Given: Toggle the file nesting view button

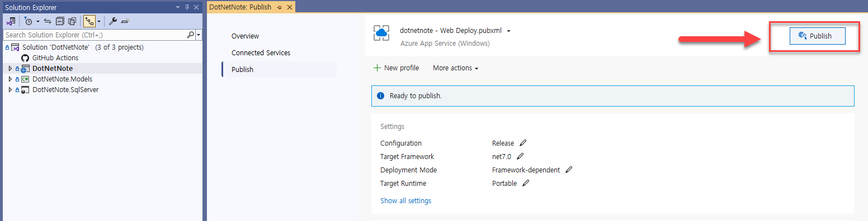Looking at the screenshot, I should pos(89,21).
